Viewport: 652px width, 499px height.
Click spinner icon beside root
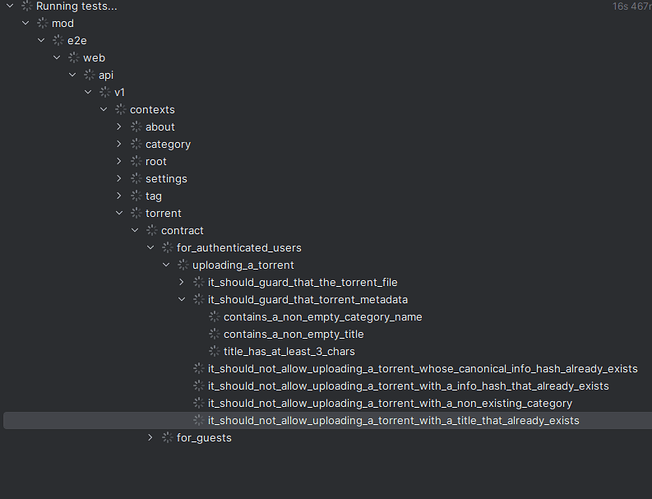136,161
